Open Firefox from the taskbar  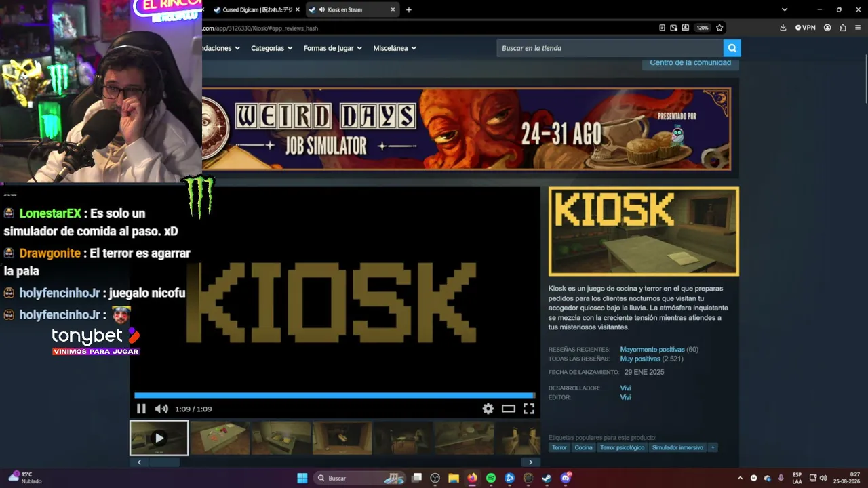tap(473, 478)
